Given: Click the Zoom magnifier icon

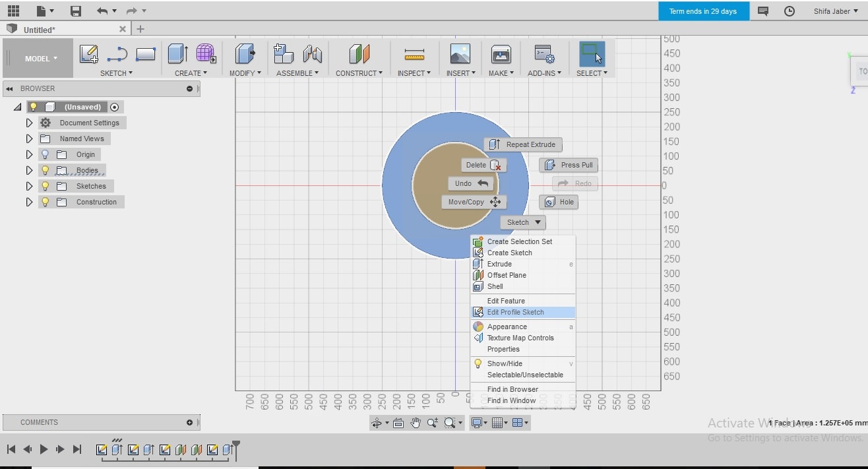Looking at the screenshot, I should [433, 423].
